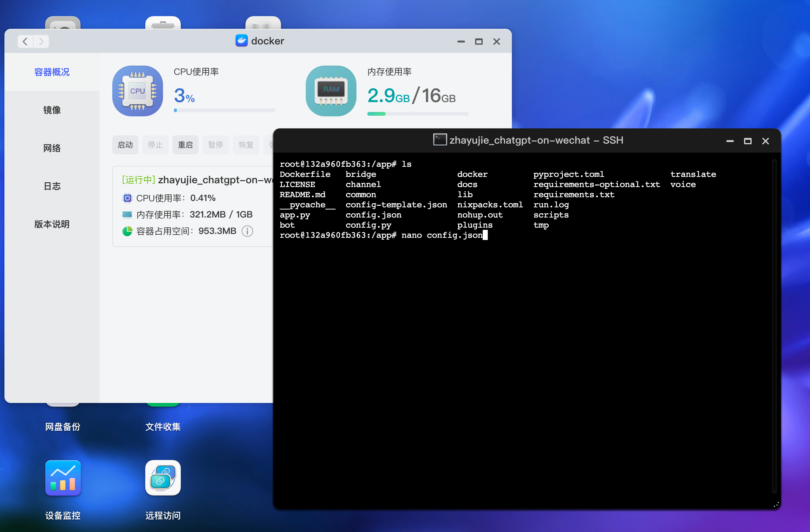Switch to the 镜像 sidebar tab
Screen dimensions: 810x532
[52, 110]
